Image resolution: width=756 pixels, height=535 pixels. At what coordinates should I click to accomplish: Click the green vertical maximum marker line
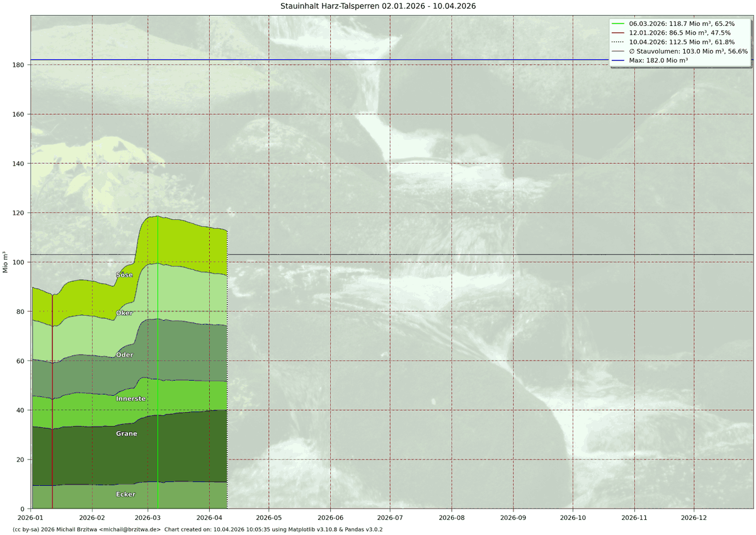click(x=157, y=362)
